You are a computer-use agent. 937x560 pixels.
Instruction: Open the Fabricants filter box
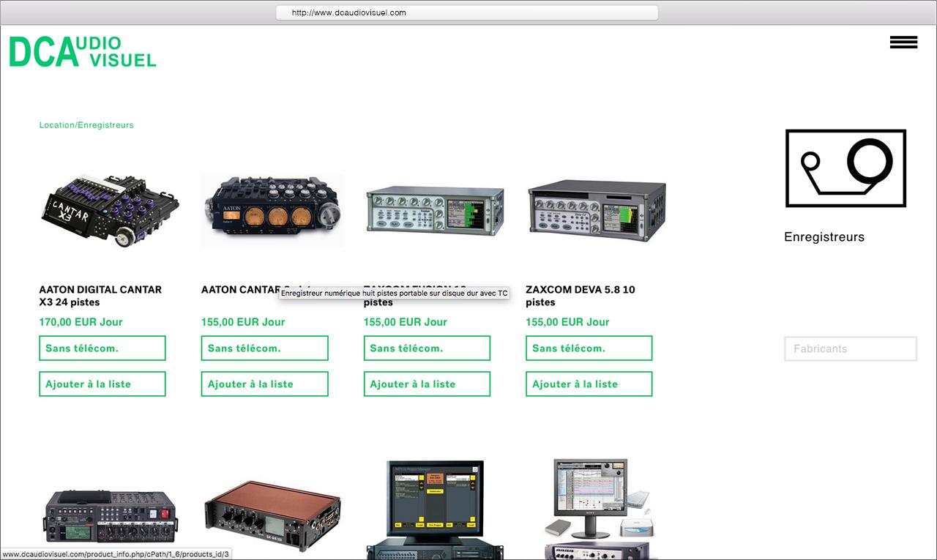pos(851,349)
